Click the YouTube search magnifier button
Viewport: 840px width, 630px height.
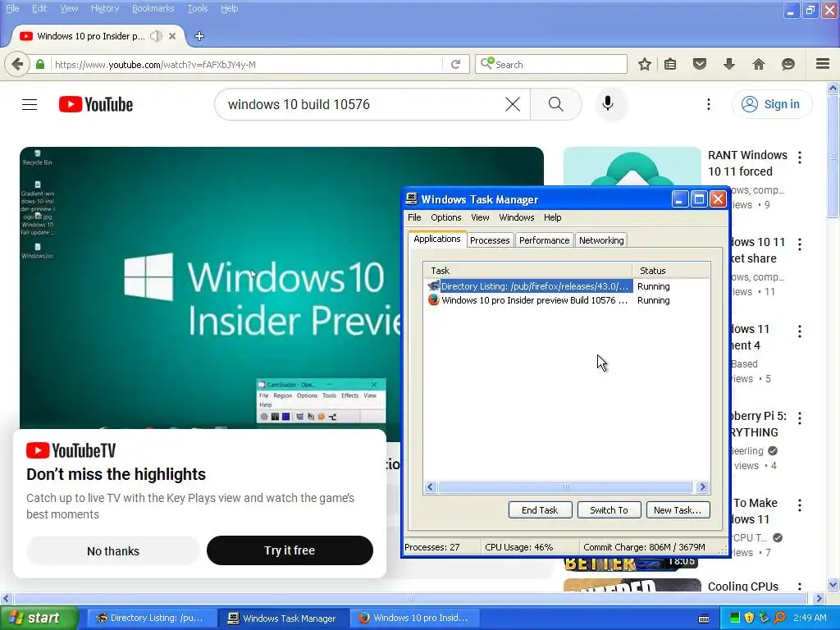tap(556, 104)
